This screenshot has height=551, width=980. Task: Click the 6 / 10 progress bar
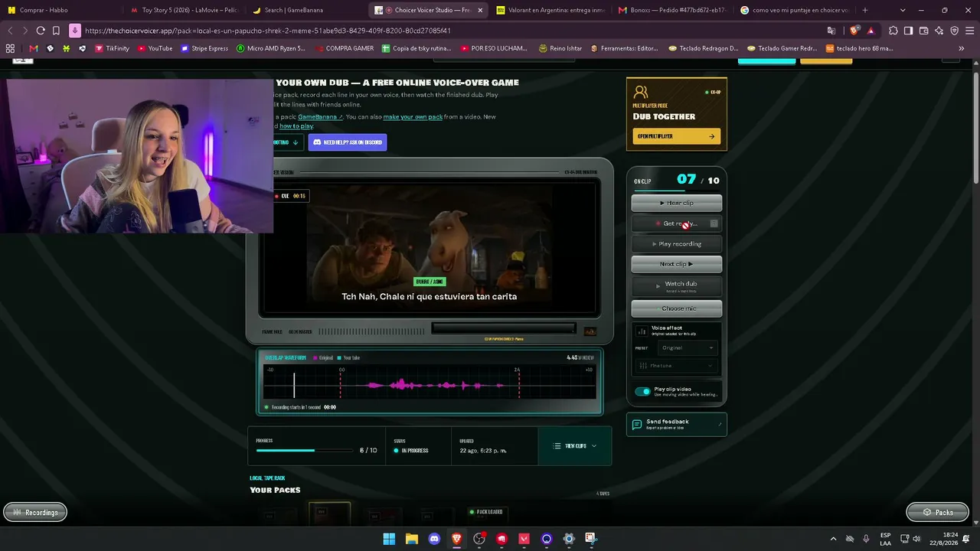[x=303, y=451]
